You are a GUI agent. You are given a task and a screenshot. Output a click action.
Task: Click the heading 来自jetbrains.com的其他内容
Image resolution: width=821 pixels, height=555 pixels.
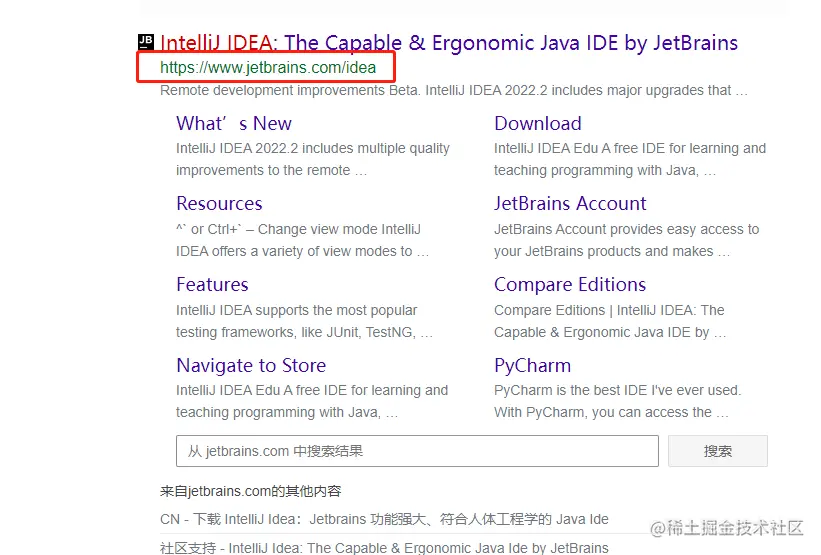pyautogui.click(x=250, y=491)
